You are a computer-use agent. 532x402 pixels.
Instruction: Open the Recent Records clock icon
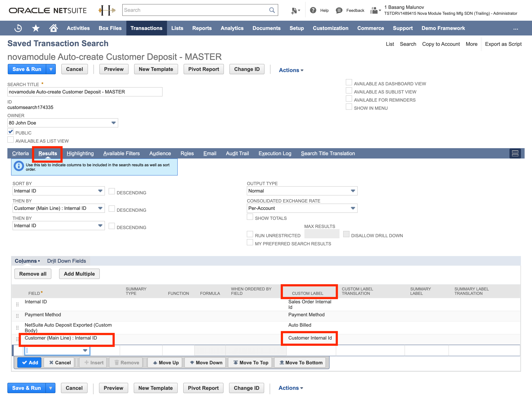coord(18,28)
